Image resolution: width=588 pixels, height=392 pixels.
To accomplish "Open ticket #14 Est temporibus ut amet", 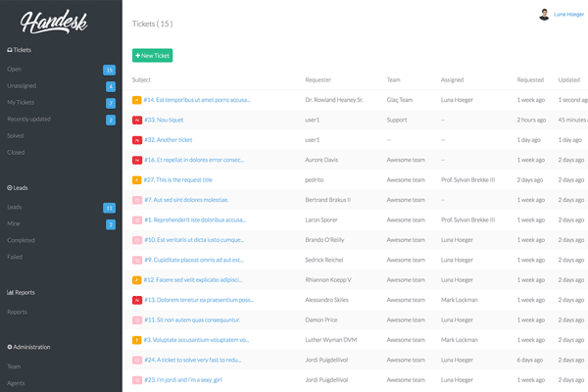I will [197, 100].
